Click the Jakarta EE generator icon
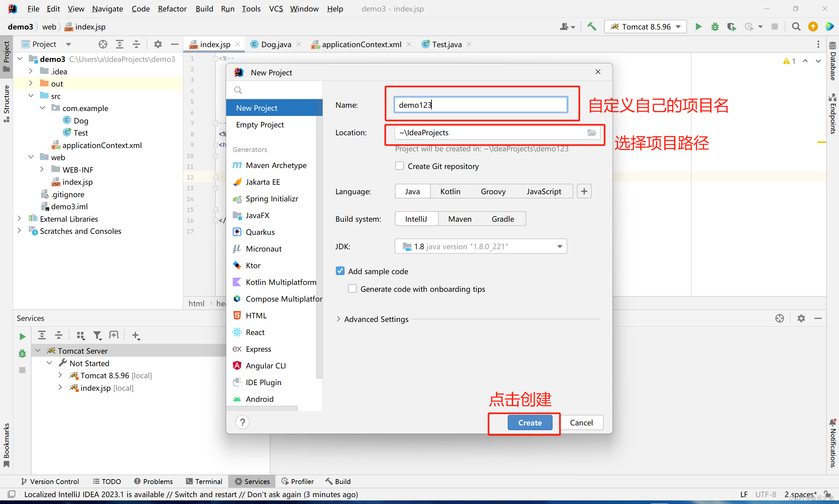Screen dimensions: 839x504 [x=238, y=181]
